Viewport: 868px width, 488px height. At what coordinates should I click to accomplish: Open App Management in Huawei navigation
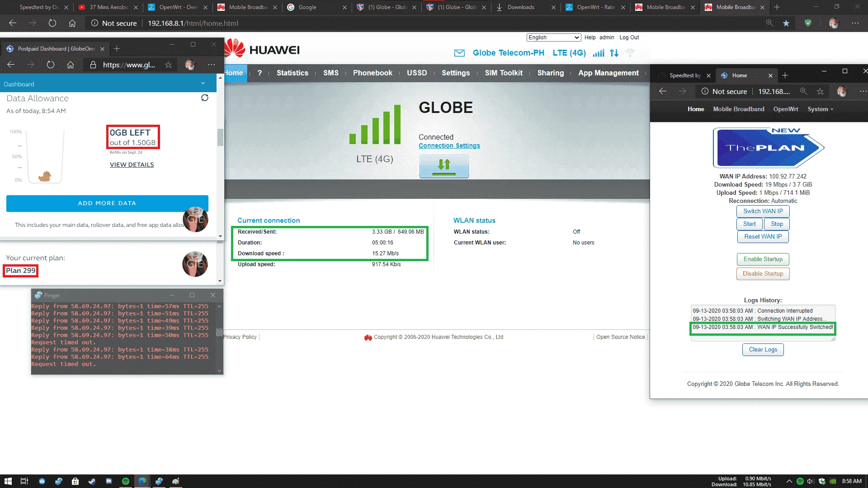pyautogui.click(x=609, y=73)
